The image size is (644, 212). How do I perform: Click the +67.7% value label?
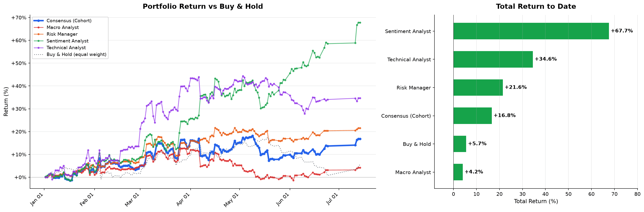point(622,31)
